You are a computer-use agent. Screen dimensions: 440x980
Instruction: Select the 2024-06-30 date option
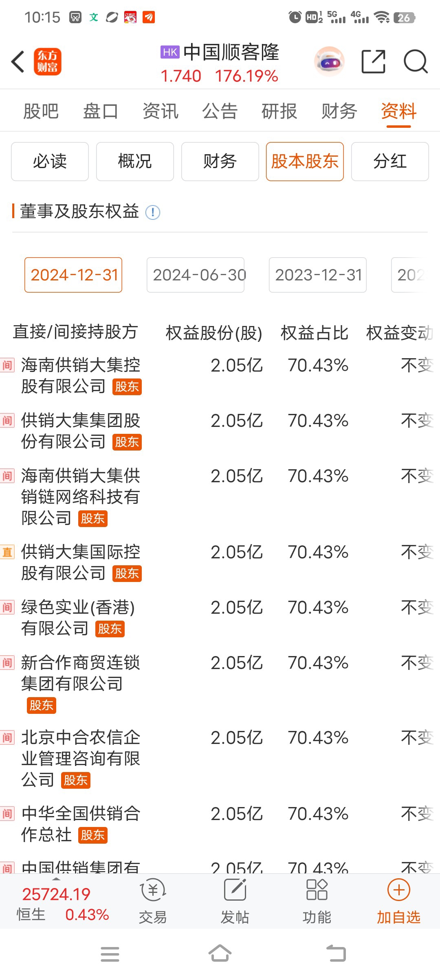click(196, 275)
